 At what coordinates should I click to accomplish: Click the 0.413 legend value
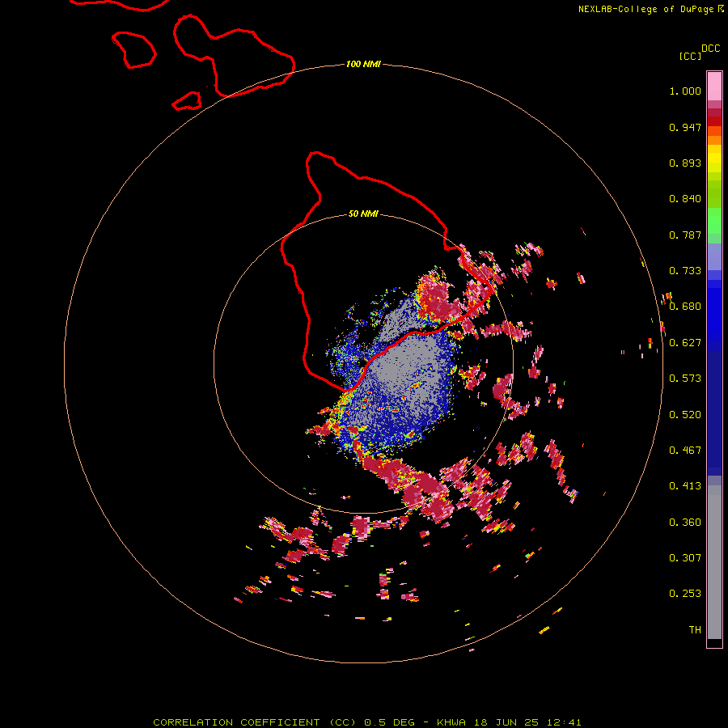point(685,486)
